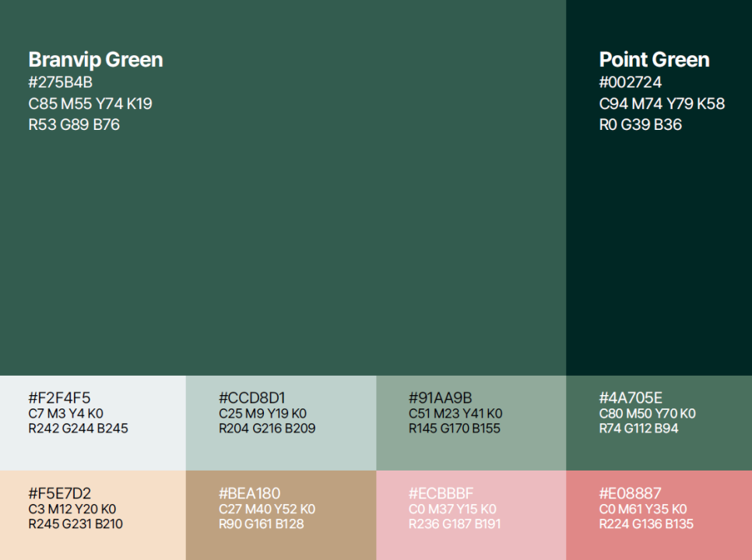Select the dark Point Green color block

click(x=659, y=187)
